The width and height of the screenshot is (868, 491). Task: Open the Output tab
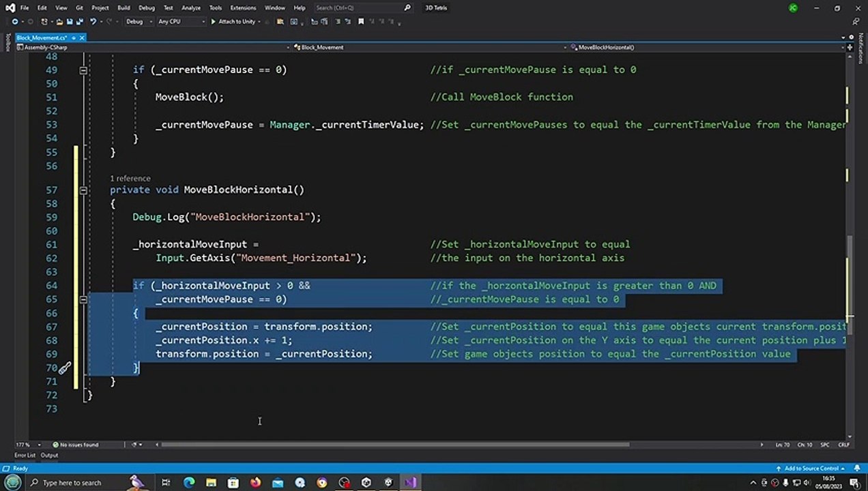coord(49,456)
